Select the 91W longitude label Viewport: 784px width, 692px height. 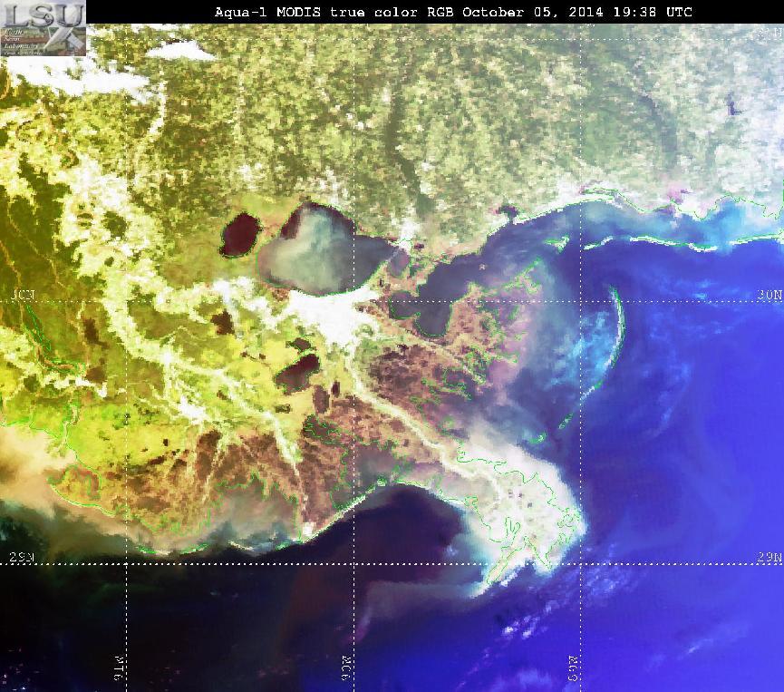[x=119, y=668]
